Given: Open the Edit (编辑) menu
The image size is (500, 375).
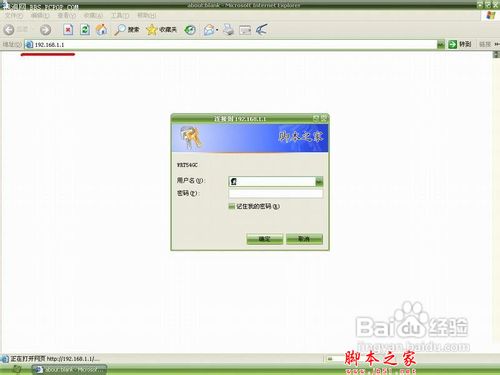Looking at the screenshot, I should click(x=40, y=16).
